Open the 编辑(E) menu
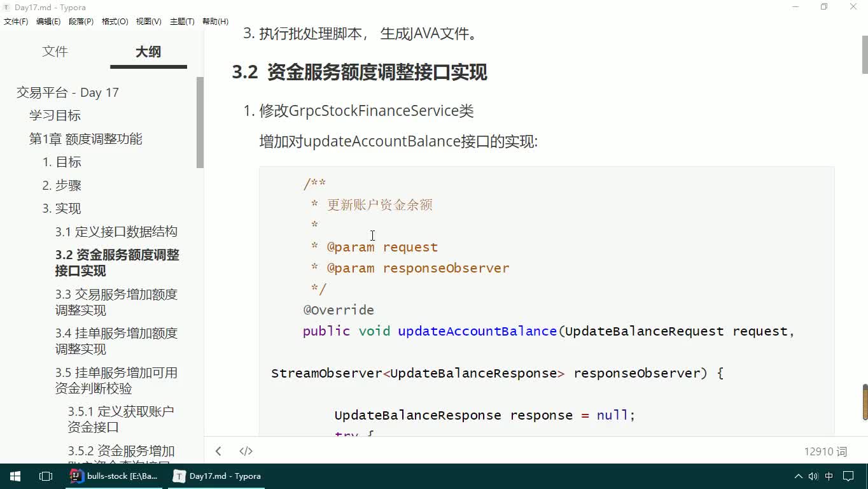This screenshot has height=489, width=868. pos(48,21)
